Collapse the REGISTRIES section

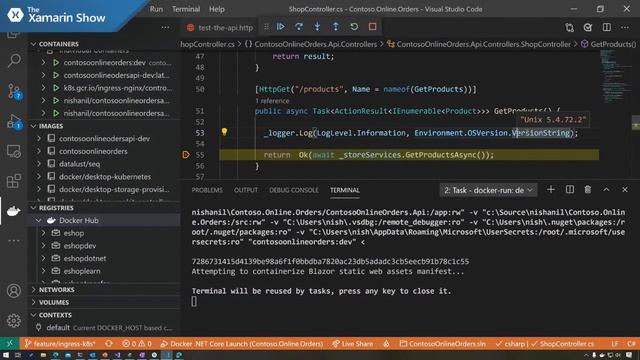33,208
